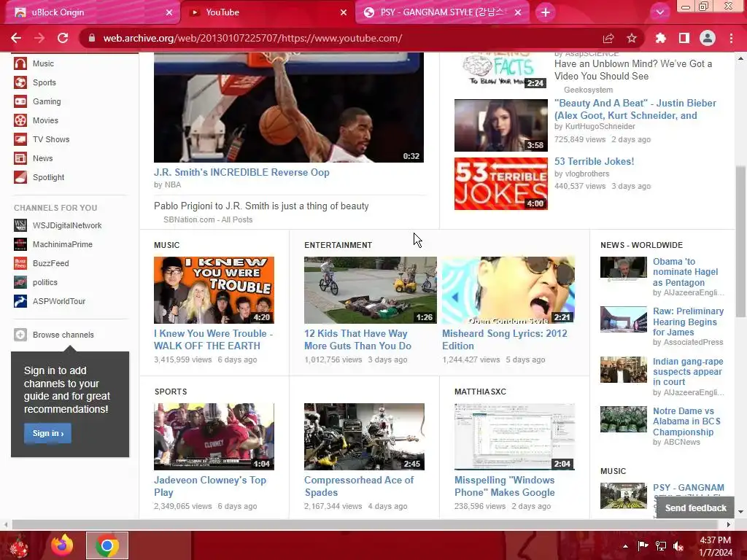
Task: Click the Gaming controller icon
Action: (x=20, y=101)
